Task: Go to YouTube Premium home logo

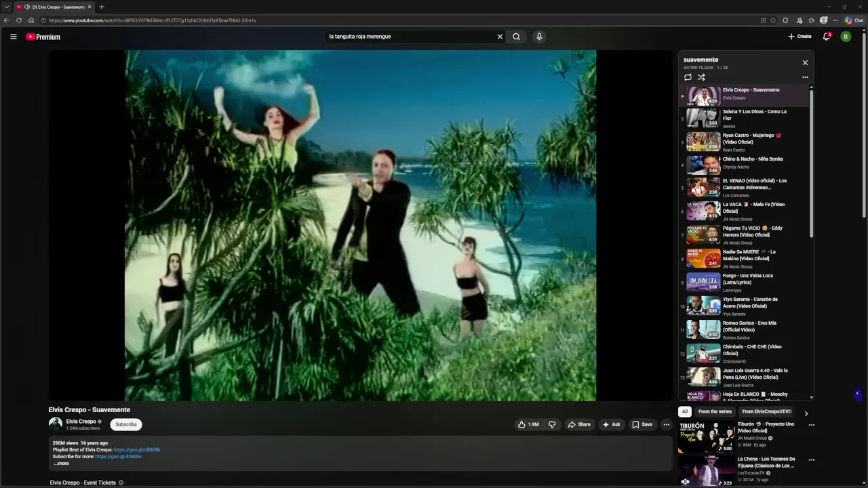Action: pyautogui.click(x=43, y=37)
